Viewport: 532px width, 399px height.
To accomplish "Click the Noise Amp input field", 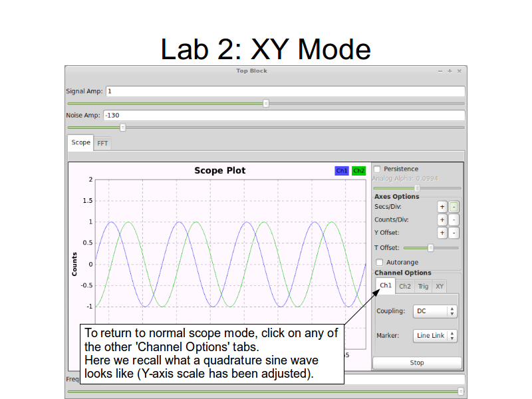I will click(x=283, y=115).
